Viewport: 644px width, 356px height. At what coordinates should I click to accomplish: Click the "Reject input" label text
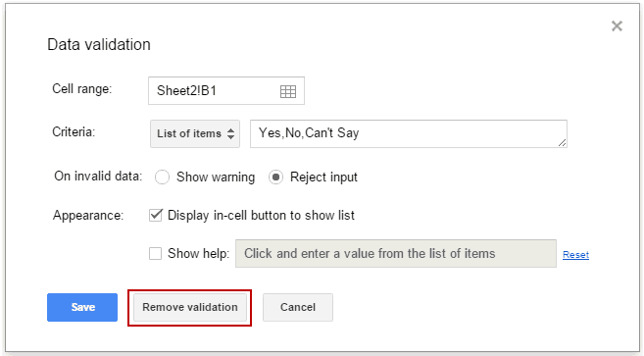point(323,178)
